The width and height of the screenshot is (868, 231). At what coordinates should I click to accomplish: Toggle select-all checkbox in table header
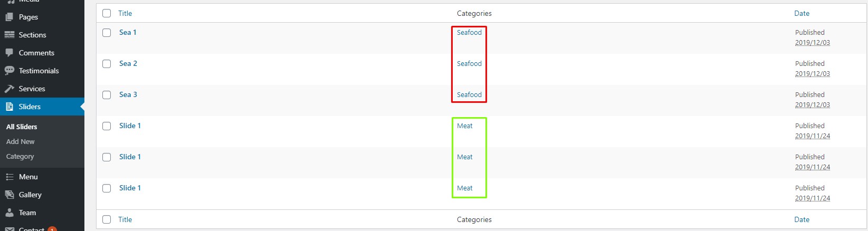[107, 13]
